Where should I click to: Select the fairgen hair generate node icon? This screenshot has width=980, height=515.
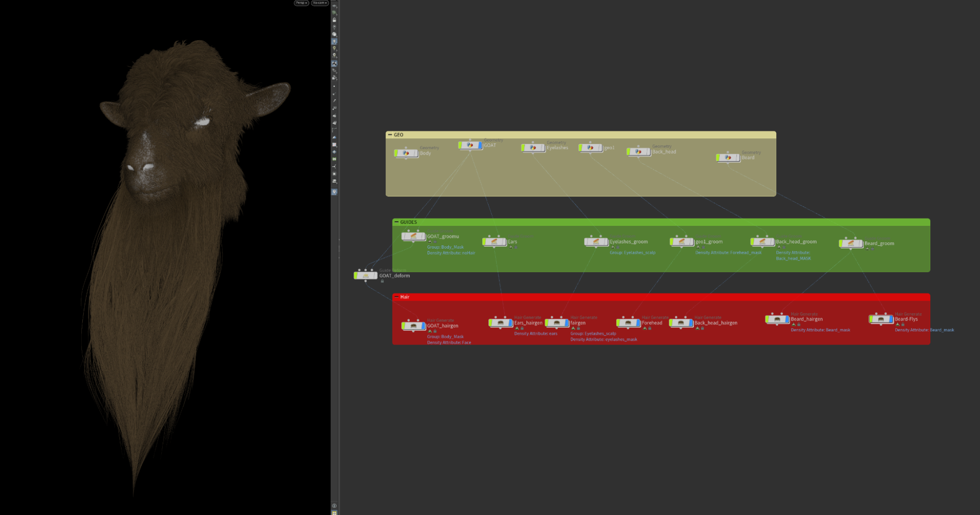click(x=557, y=323)
